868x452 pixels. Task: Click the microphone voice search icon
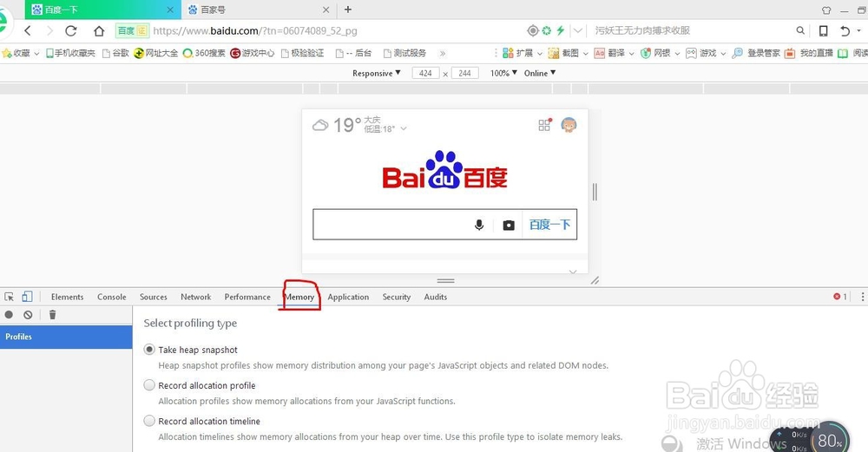coord(479,225)
